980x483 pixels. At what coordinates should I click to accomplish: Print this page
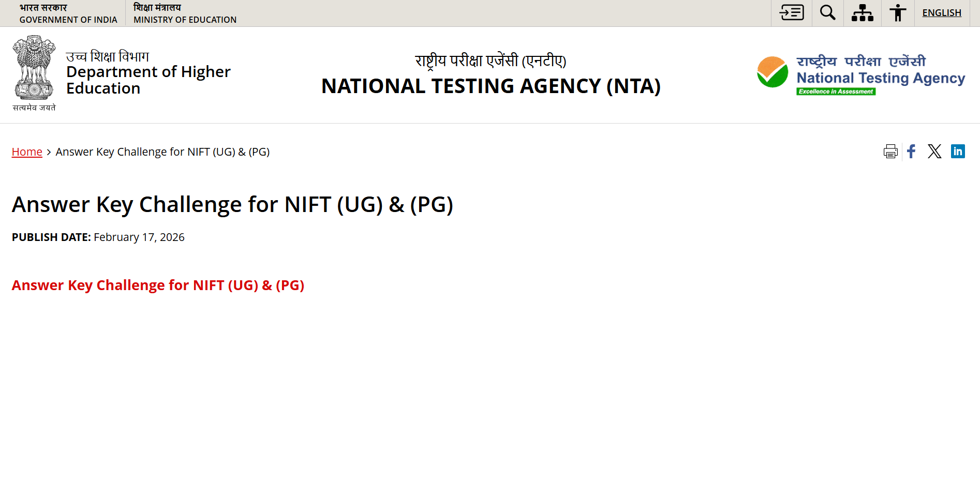pyautogui.click(x=890, y=151)
